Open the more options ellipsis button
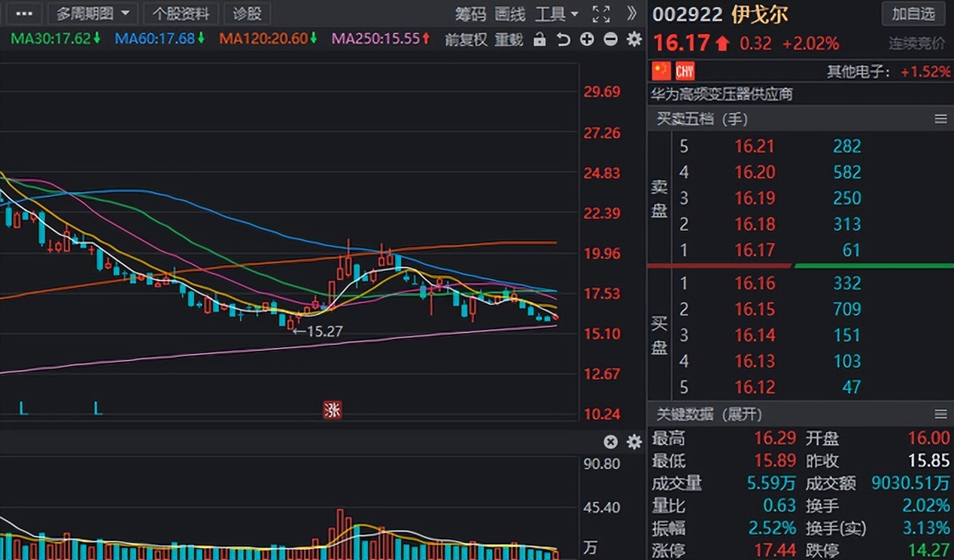 [x=24, y=13]
